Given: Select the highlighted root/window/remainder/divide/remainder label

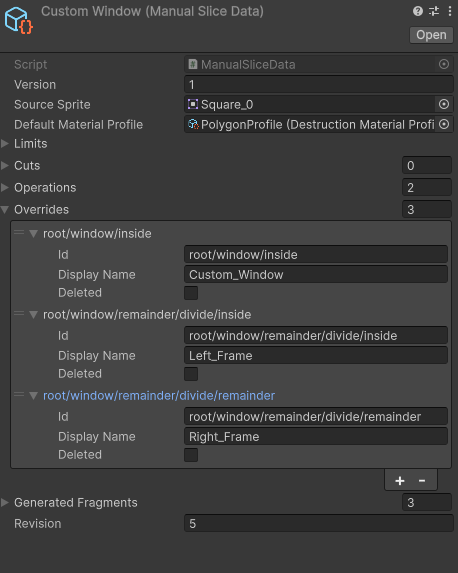Looking at the screenshot, I should click(x=159, y=396).
